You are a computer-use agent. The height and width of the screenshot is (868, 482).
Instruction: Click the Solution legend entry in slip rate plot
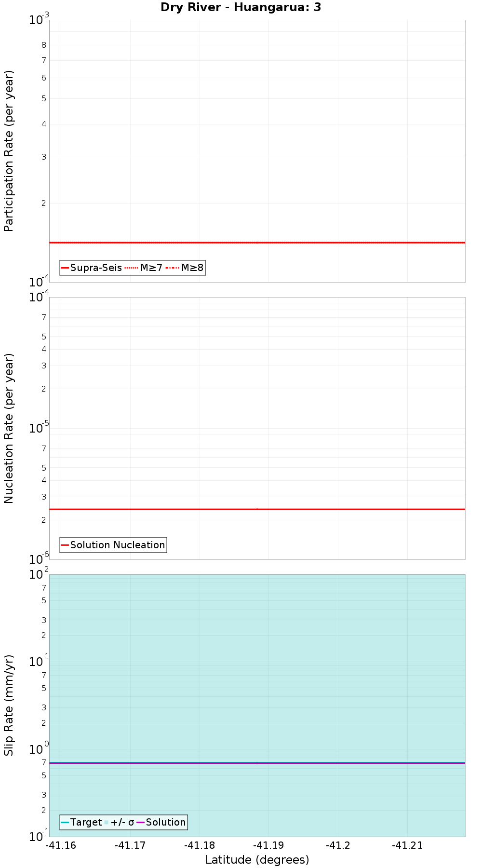pyautogui.click(x=161, y=822)
